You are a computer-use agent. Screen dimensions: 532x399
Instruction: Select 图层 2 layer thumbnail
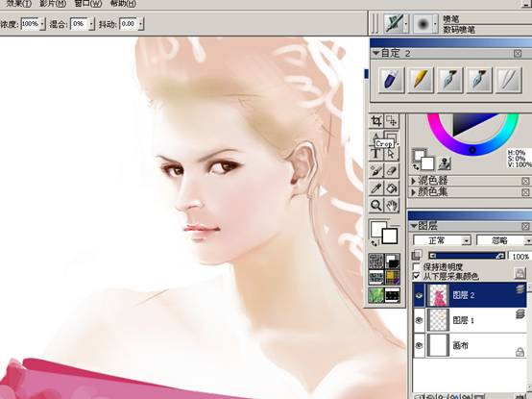tap(438, 295)
